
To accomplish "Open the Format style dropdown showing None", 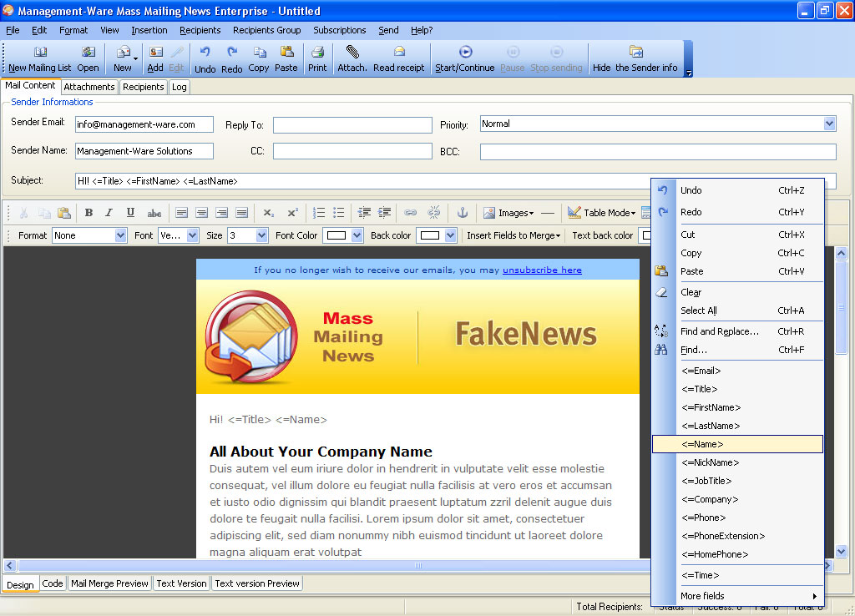I will pos(89,235).
